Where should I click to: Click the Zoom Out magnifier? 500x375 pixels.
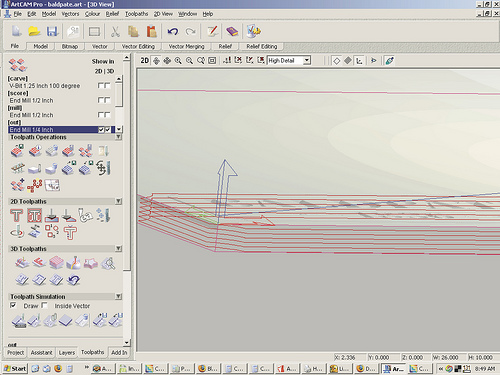[x=189, y=61]
